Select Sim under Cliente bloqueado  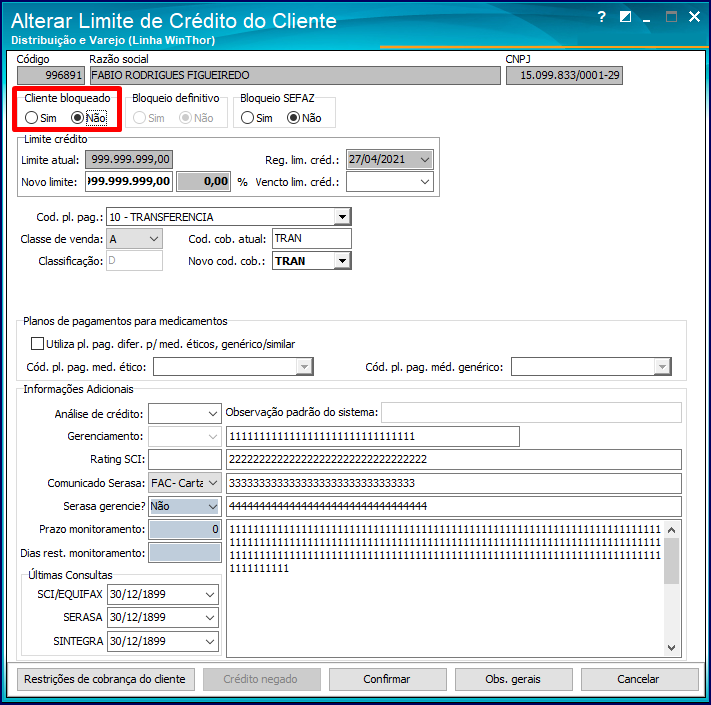[31, 118]
